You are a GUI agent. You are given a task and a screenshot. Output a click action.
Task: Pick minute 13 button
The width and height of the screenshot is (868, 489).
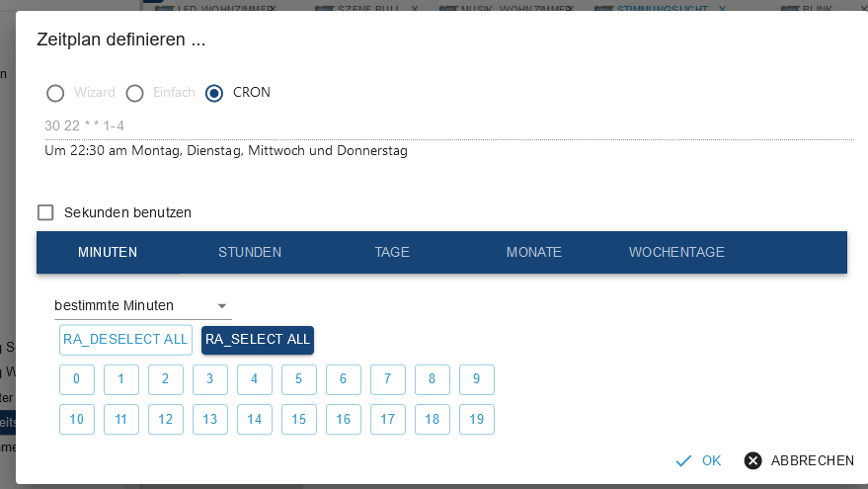209,419
